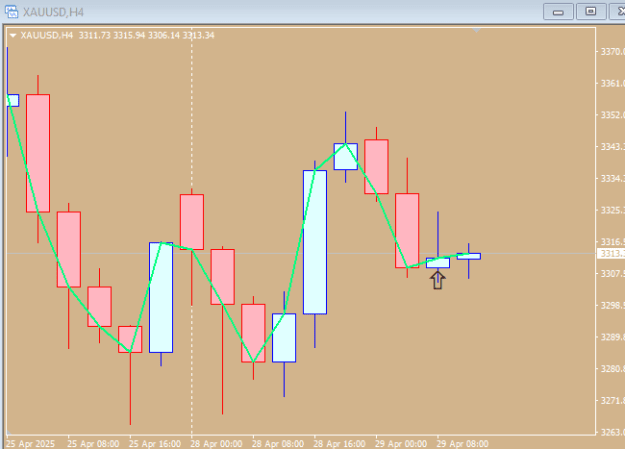Open the small triangle menu beside XAUUSD,H4 label
Viewport: 625px width, 449px height.
coord(13,35)
